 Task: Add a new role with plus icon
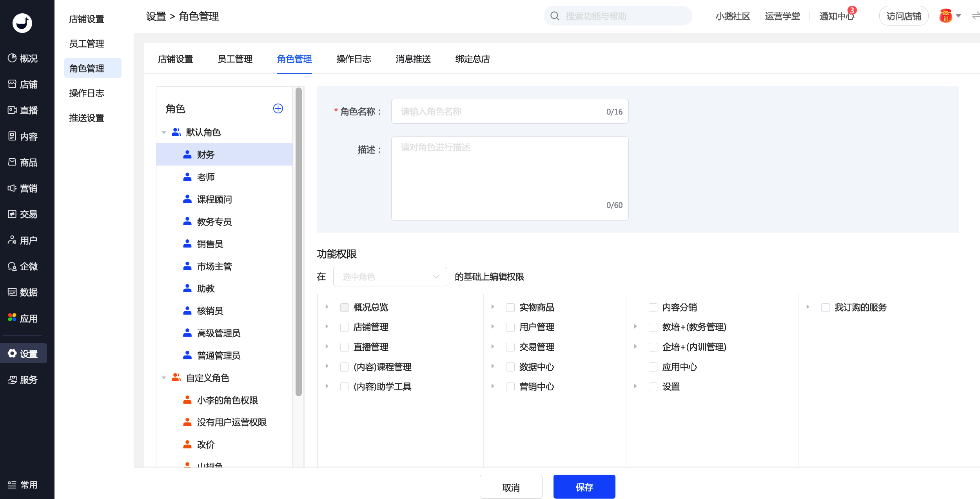coord(278,109)
